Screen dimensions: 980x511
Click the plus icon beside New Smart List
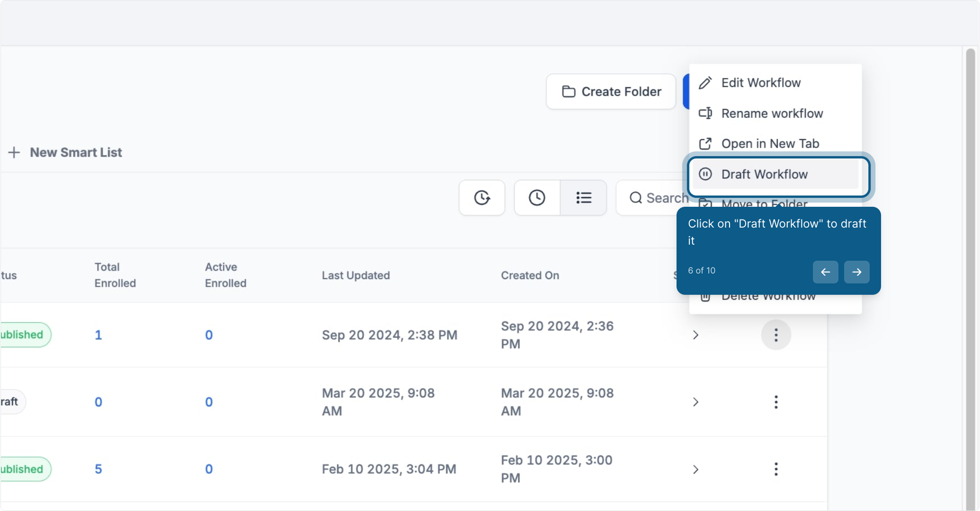(x=14, y=152)
